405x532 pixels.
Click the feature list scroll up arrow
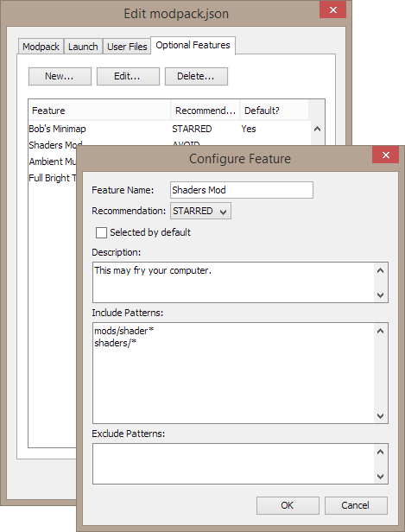point(317,129)
